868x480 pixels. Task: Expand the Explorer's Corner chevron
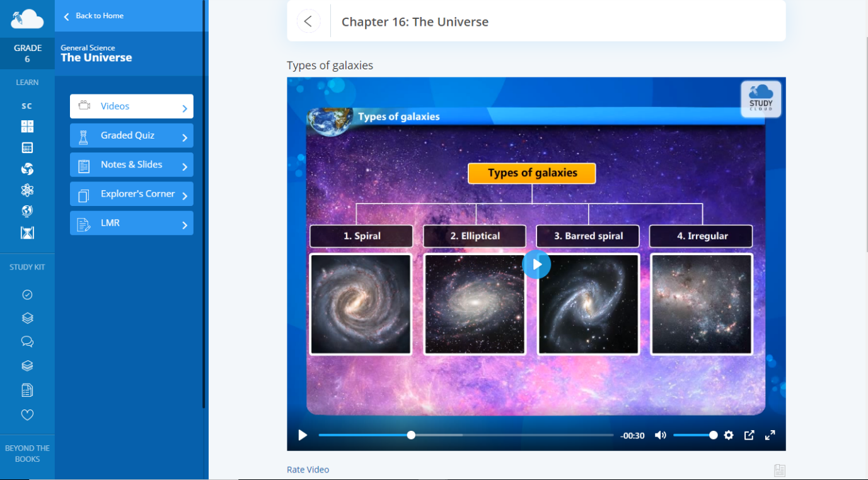[x=185, y=196]
